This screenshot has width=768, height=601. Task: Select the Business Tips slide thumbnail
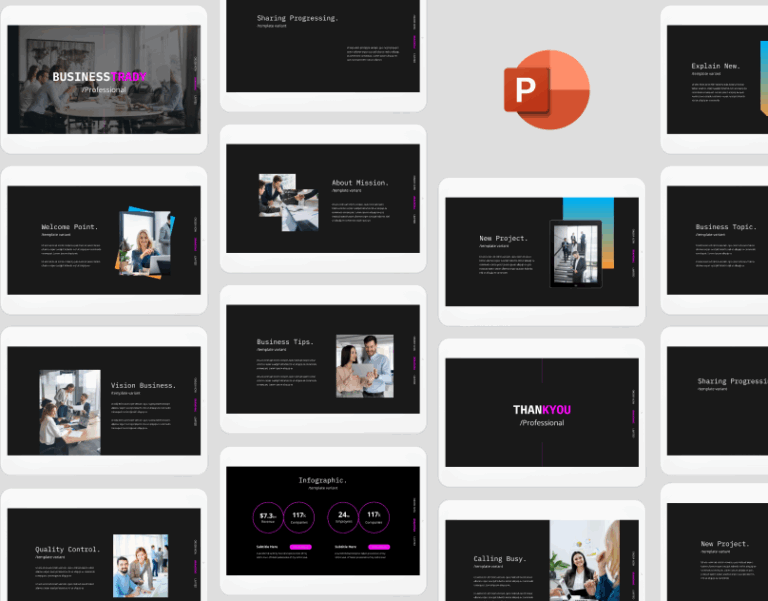coord(323,359)
